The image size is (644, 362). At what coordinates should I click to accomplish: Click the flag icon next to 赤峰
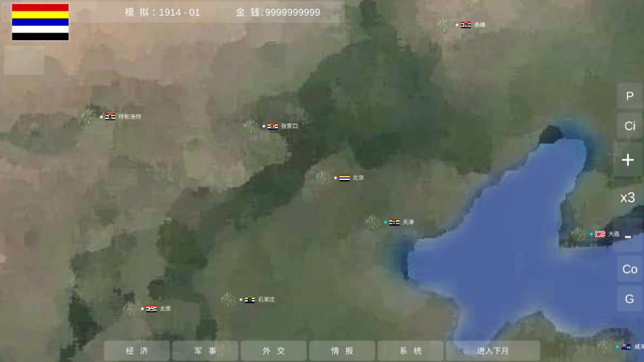point(466,24)
